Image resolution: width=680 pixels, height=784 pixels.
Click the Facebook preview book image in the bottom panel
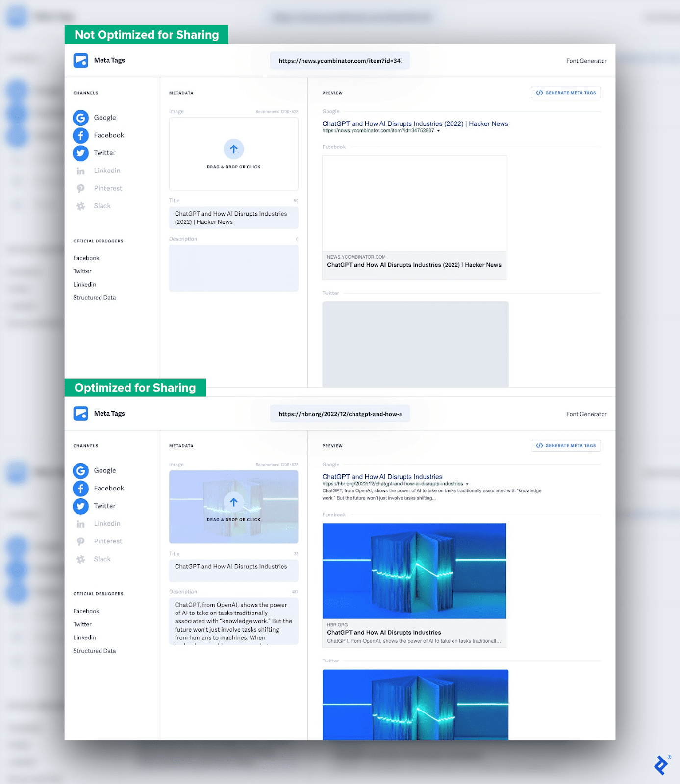click(x=414, y=571)
